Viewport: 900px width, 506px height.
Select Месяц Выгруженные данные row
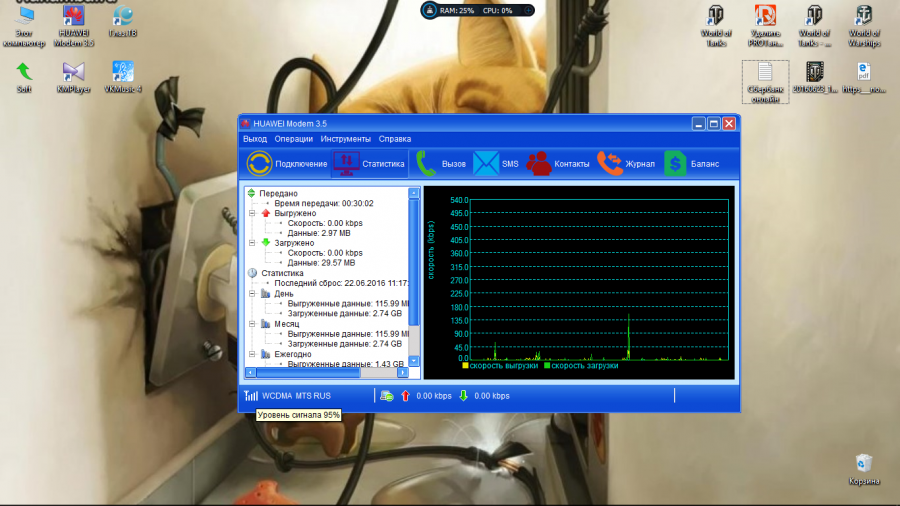(x=348, y=334)
